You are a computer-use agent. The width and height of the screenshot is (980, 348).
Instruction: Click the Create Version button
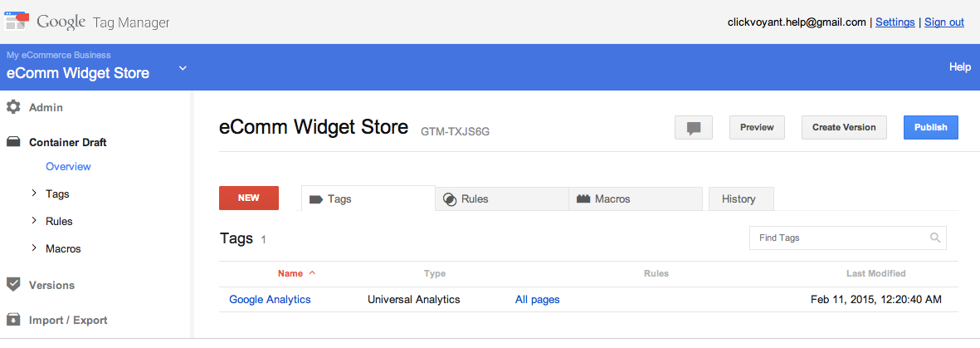[x=844, y=128]
